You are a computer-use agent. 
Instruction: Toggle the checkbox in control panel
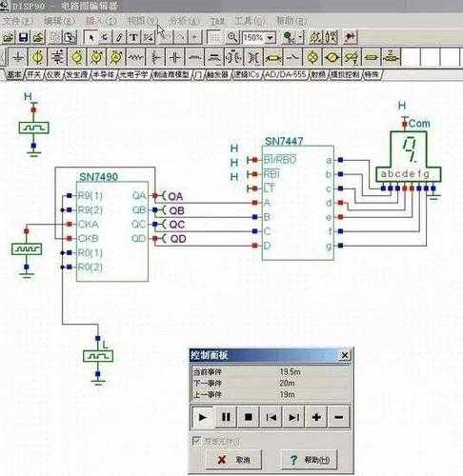196,440
